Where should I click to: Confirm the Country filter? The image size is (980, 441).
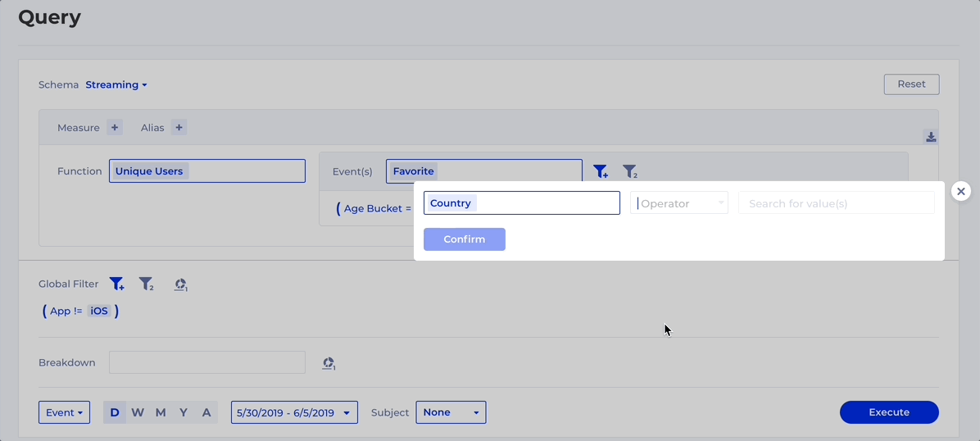pos(465,239)
